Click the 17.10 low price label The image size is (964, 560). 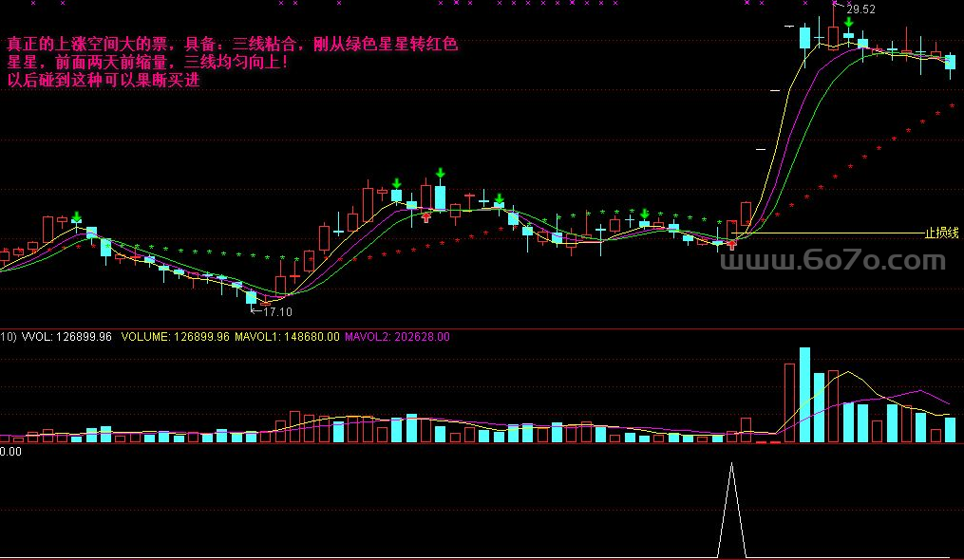pos(276,311)
